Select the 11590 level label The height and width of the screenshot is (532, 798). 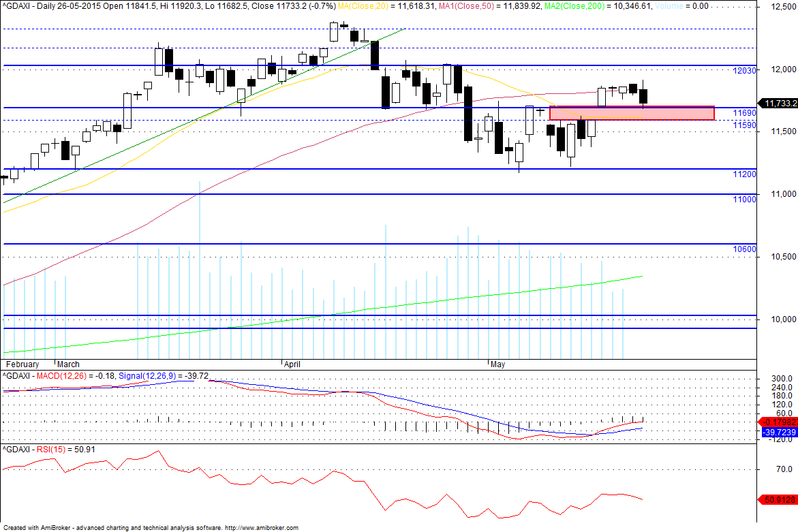point(744,125)
